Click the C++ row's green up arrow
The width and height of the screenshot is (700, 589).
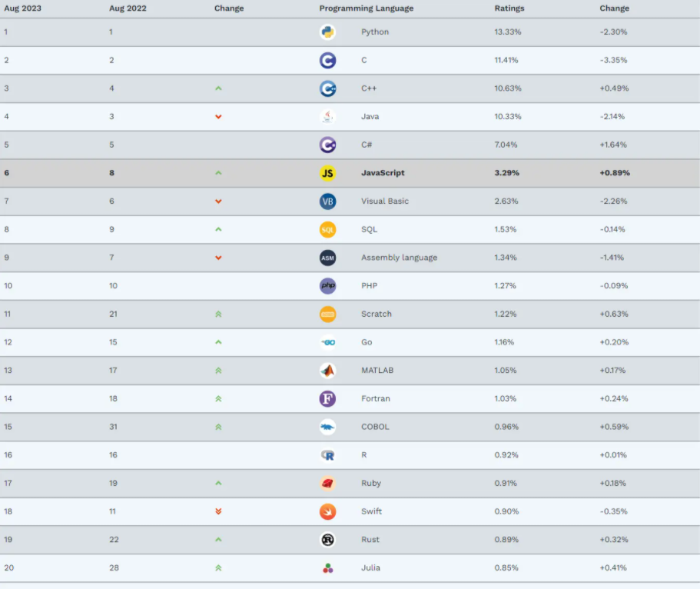(218, 88)
